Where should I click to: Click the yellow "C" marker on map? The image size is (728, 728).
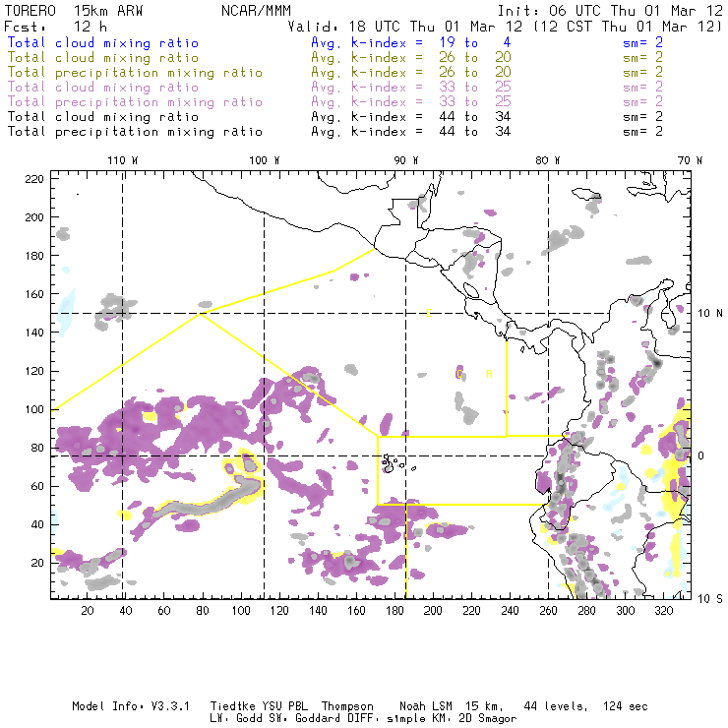coord(459,374)
